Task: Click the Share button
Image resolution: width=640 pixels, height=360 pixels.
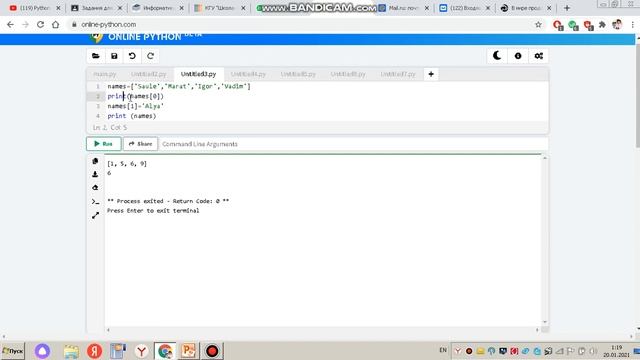Action: (140, 144)
